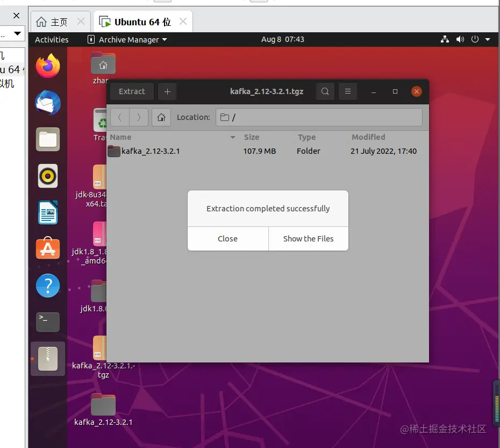Viewport: 500px width, 448px height.
Task: Close the Ubuntu 64 位 tab
Action: click(x=183, y=22)
